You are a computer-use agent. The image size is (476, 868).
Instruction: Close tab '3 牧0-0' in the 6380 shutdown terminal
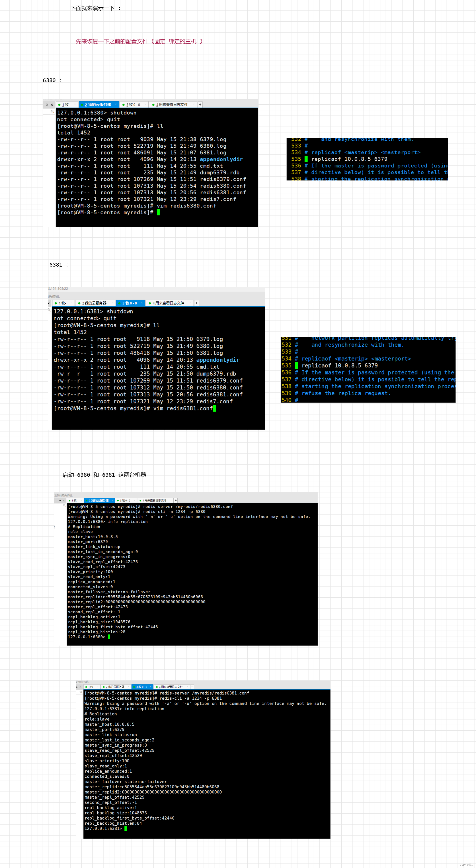[145, 104]
